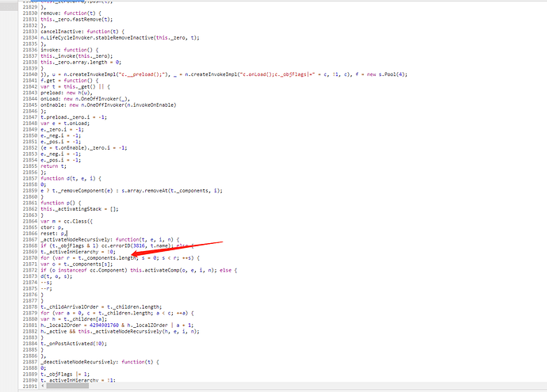The height and width of the screenshot is (392, 547).
Task: Click 't._activeInHierarchy = !0;' on line 21869
Action: [78, 252]
